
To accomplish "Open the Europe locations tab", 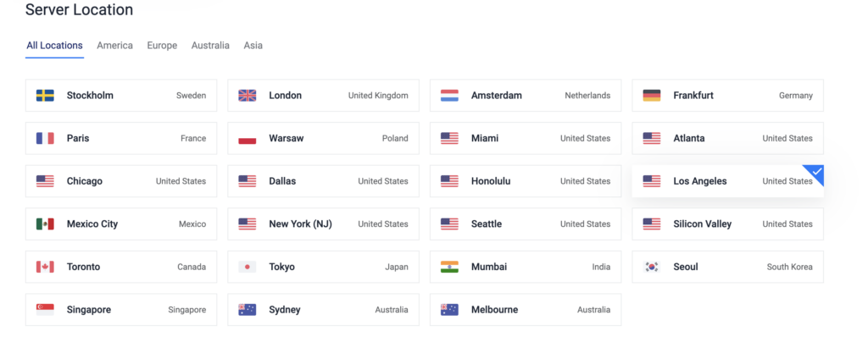I will click(x=162, y=46).
